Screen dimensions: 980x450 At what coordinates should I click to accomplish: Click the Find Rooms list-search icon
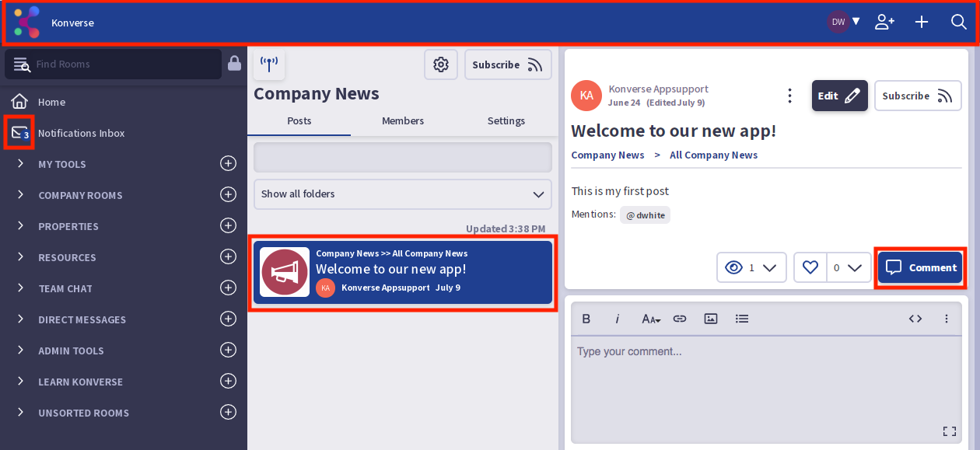[x=21, y=65]
